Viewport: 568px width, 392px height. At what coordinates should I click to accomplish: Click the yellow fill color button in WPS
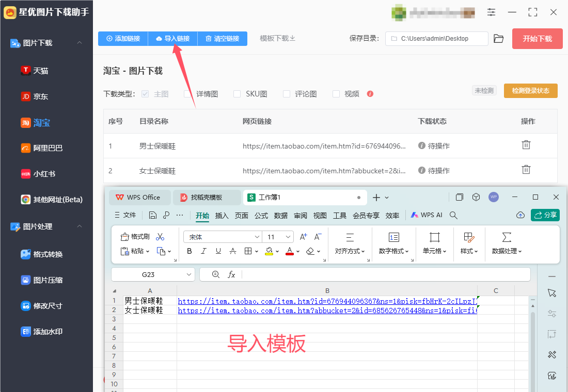[269, 251]
